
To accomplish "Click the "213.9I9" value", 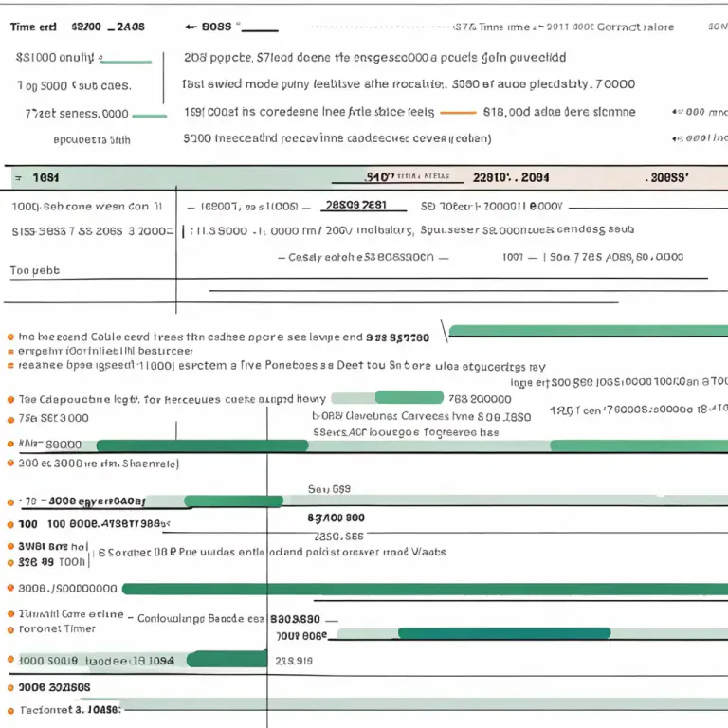I will coord(294,661).
